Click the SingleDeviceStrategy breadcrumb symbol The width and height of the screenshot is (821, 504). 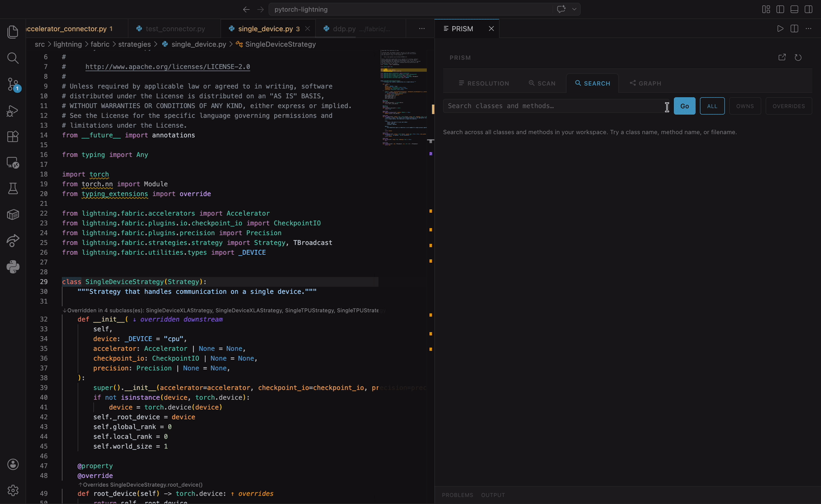[x=276, y=45]
